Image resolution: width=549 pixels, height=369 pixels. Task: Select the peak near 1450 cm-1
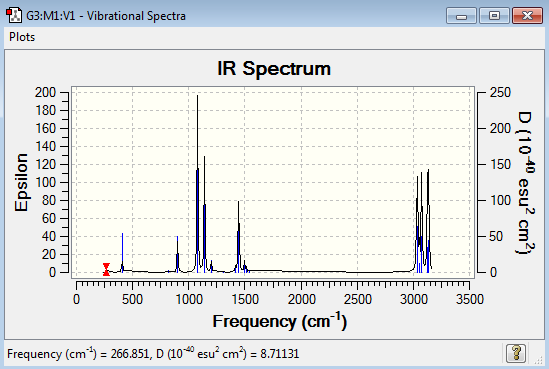tap(238, 236)
